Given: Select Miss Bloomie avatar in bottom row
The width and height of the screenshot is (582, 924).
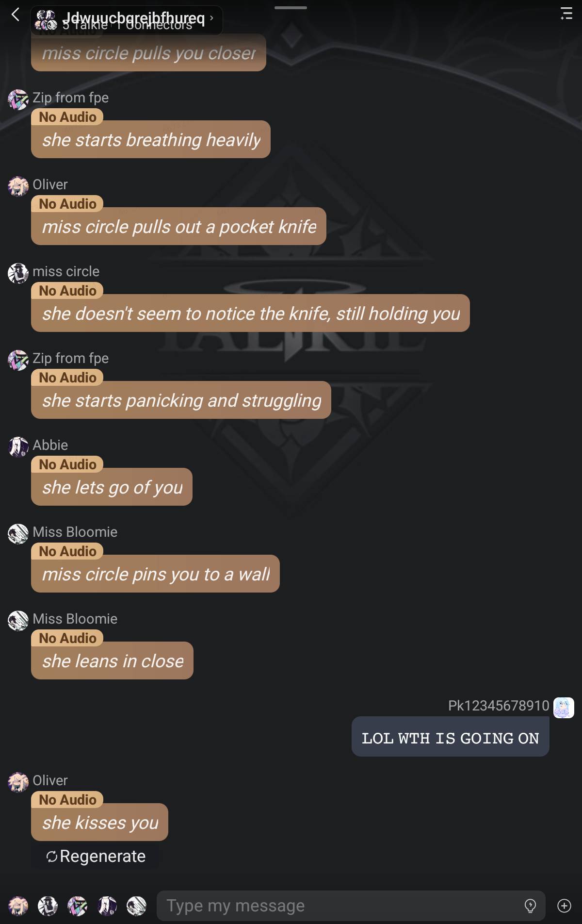Looking at the screenshot, I should pyautogui.click(x=137, y=906).
